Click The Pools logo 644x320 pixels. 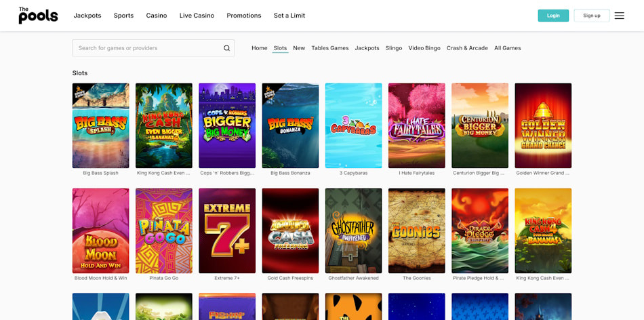tap(38, 15)
